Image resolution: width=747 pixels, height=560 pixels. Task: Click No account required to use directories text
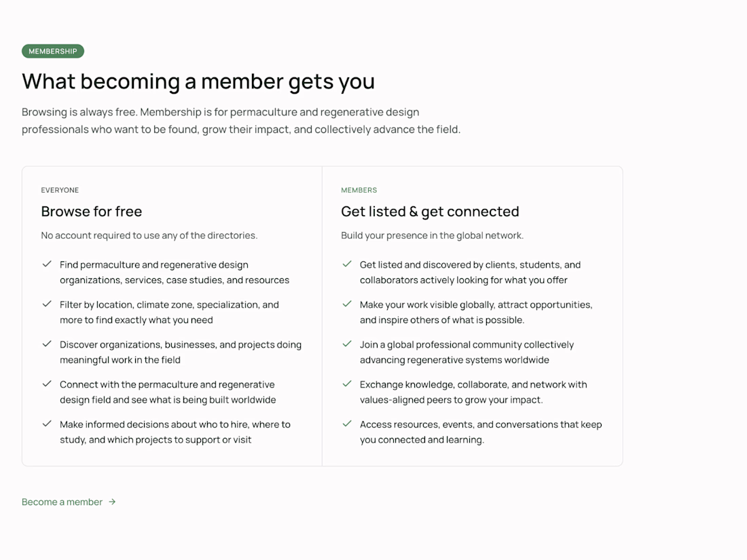click(149, 236)
